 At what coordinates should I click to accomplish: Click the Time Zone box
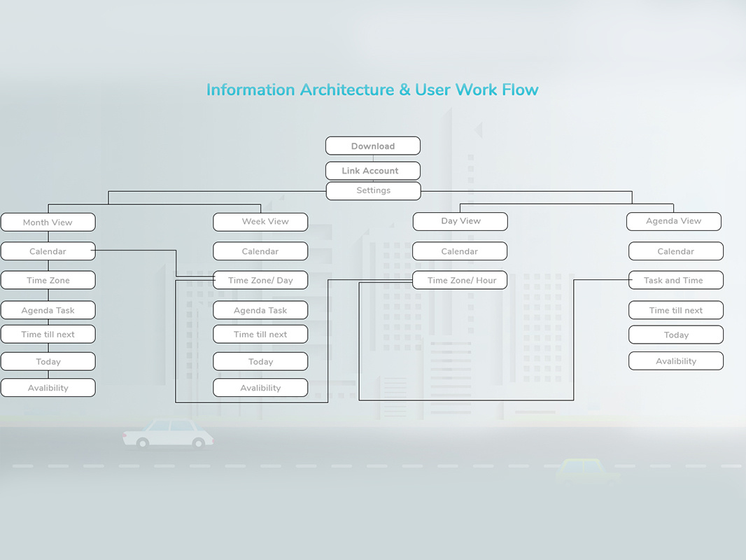click(48, 280)
